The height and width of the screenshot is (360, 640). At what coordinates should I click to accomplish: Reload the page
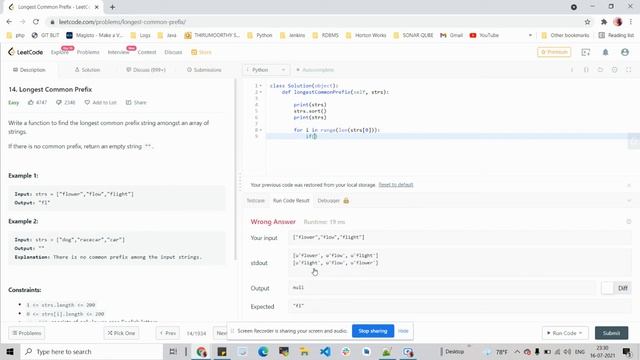[x=36, y=22]
